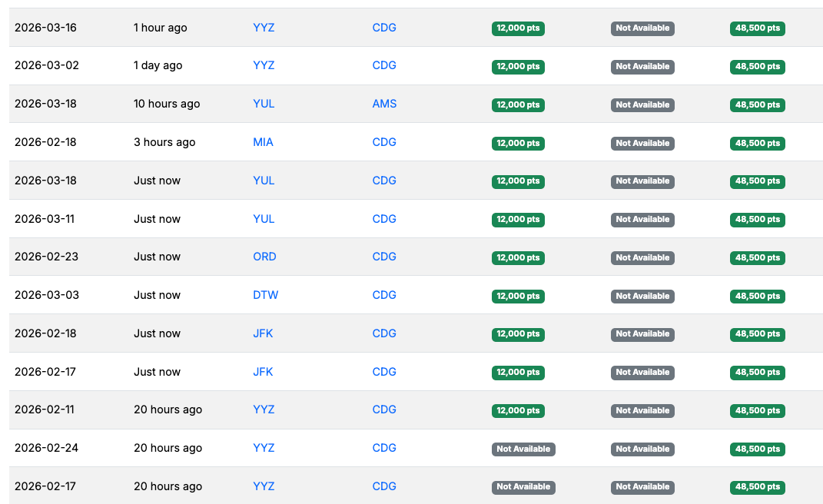Click the '20 hours ago' timestamp in the 2026-02-24 row

tap(168, 448)
